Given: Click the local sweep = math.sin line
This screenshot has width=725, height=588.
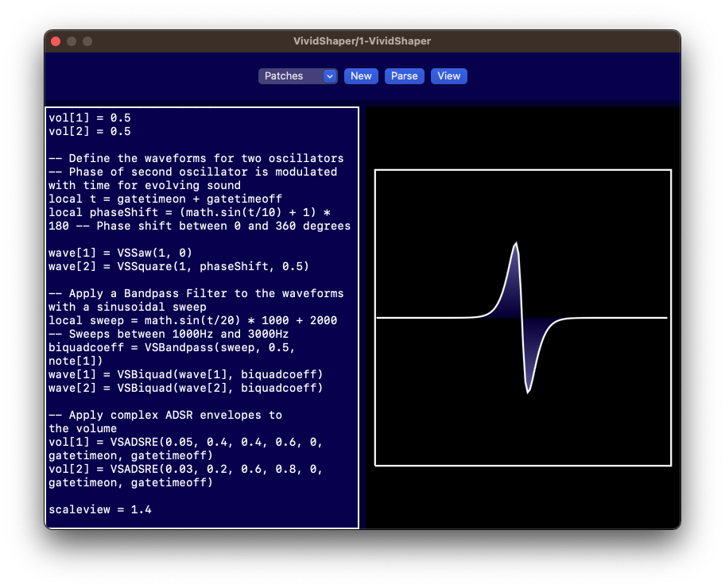Looking at the screenshot, I should [x=192, y=320].
